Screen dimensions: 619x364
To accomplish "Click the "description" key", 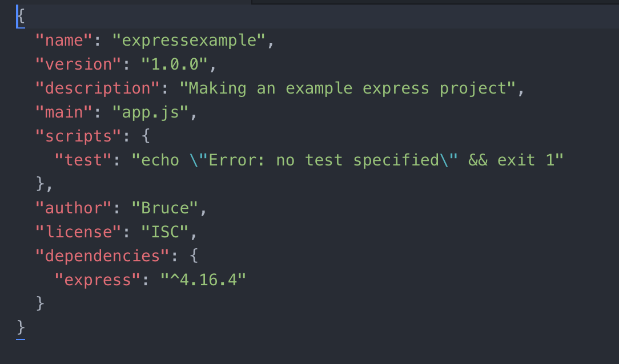I will point(98,88).
